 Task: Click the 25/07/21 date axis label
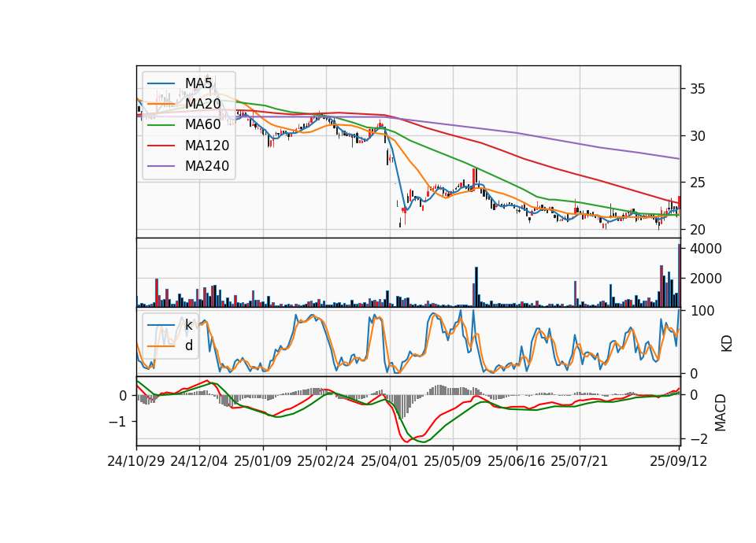(580, 461)
